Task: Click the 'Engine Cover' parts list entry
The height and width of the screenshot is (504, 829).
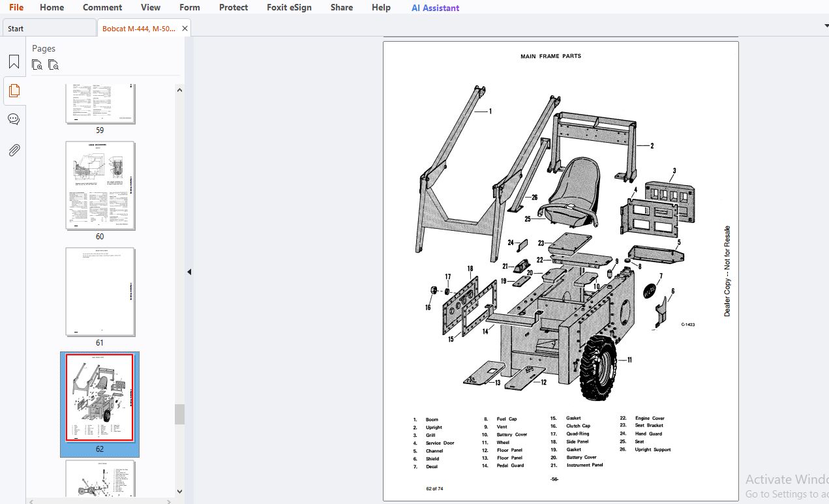Action: pos(650,418)
